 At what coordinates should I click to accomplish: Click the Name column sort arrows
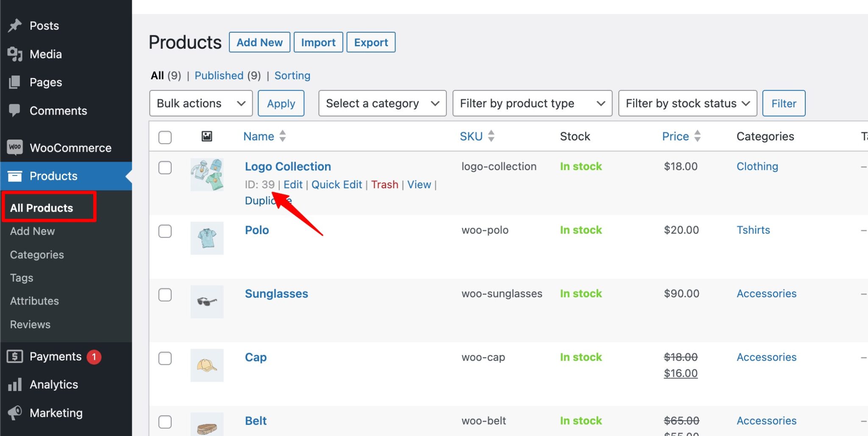coord(283,136)
